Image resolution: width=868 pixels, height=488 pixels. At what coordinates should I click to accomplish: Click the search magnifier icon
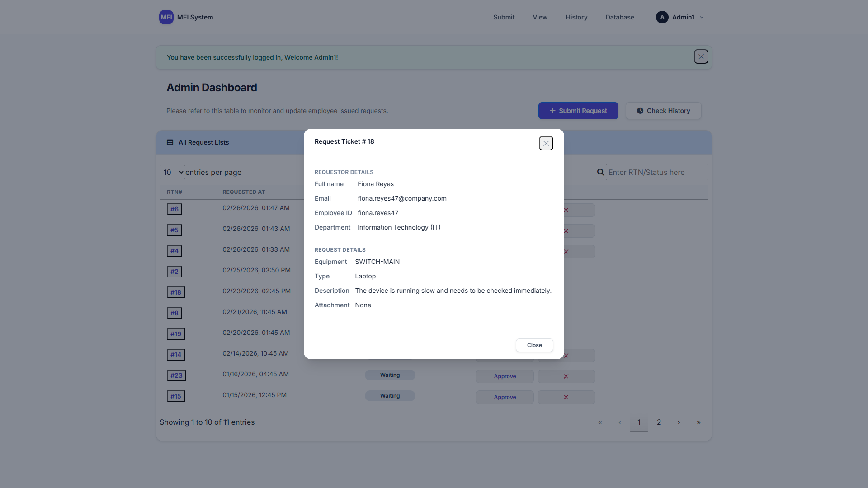click(x=600, y=172)
